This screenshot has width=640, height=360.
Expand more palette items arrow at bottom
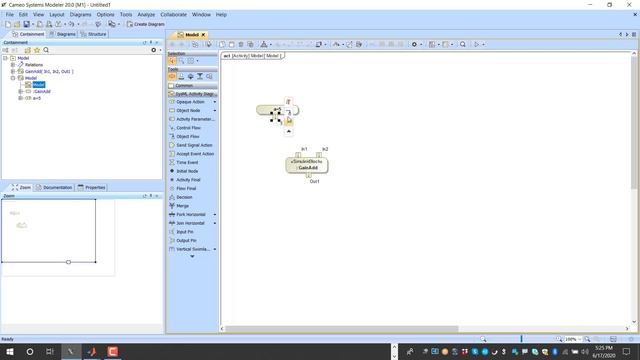[x=192, y=256]
